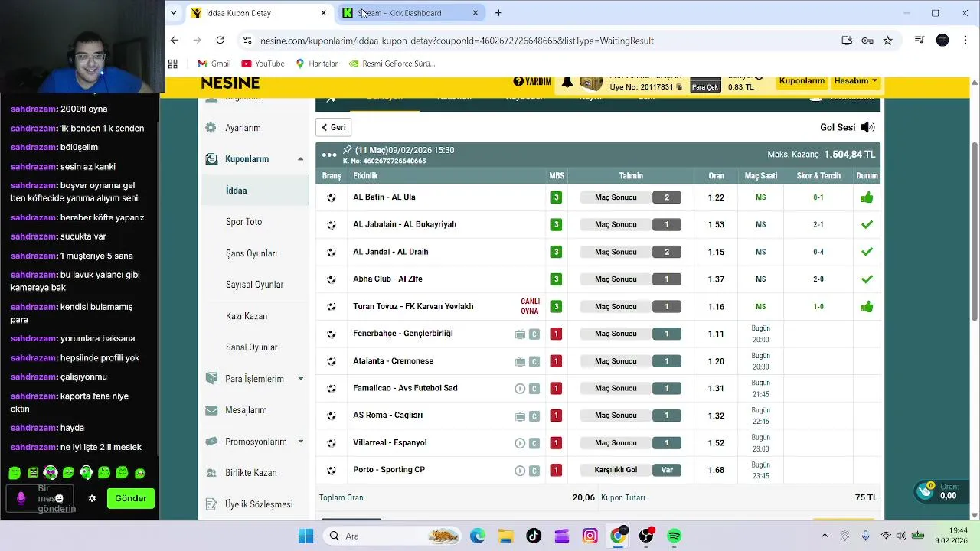980x551 pixels.
Task: Open Spor Toto in the sidebar
Action: [x=243, y=222]
